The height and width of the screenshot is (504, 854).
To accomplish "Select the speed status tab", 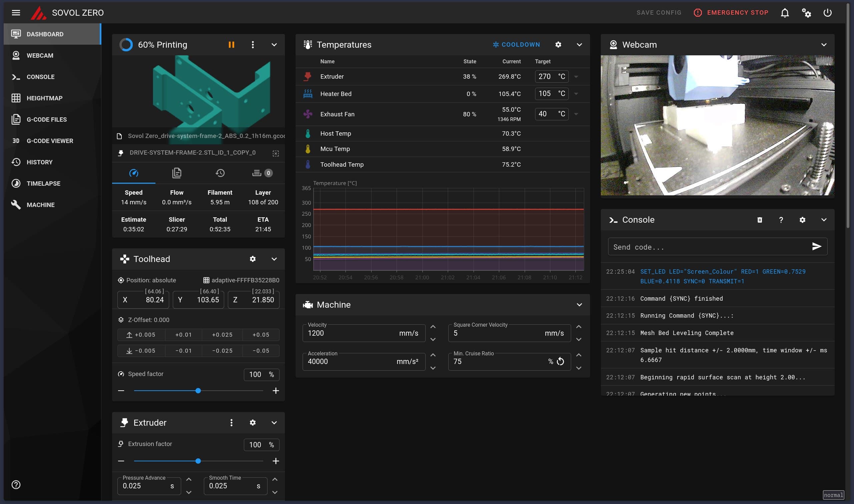I will pyautogui.click(x=133, y=173).
